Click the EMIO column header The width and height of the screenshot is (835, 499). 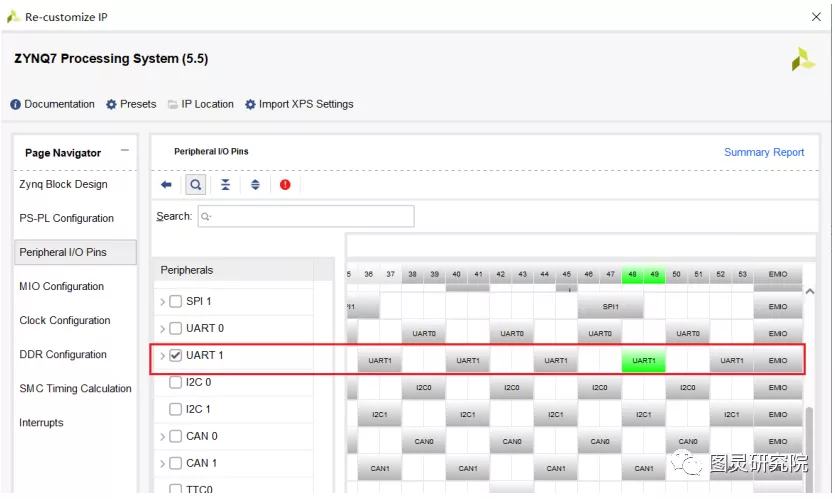(778, 274)
